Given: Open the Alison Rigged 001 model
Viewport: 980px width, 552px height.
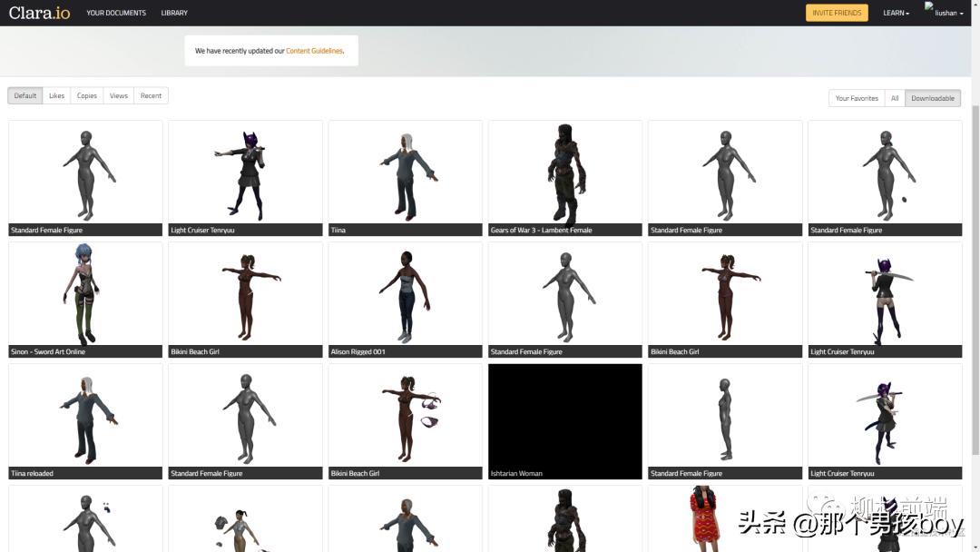Looking at the screenshot, I should 405,295.
